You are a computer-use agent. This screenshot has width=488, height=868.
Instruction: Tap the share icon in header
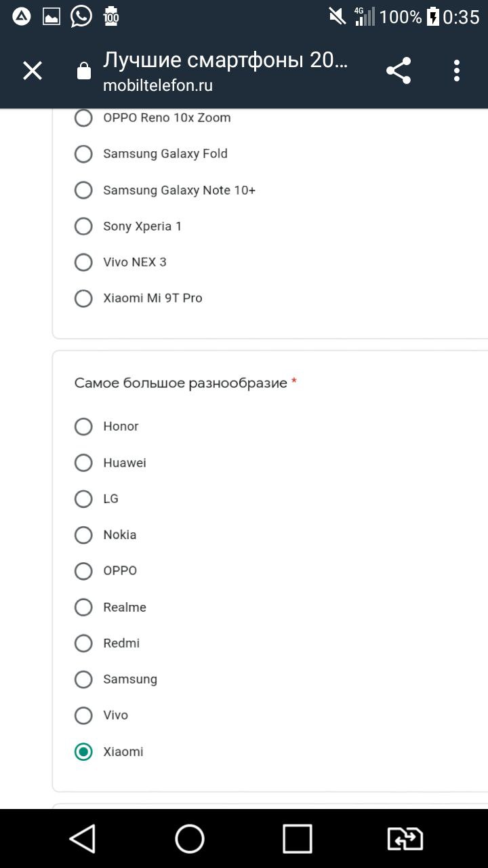[399, 71]
